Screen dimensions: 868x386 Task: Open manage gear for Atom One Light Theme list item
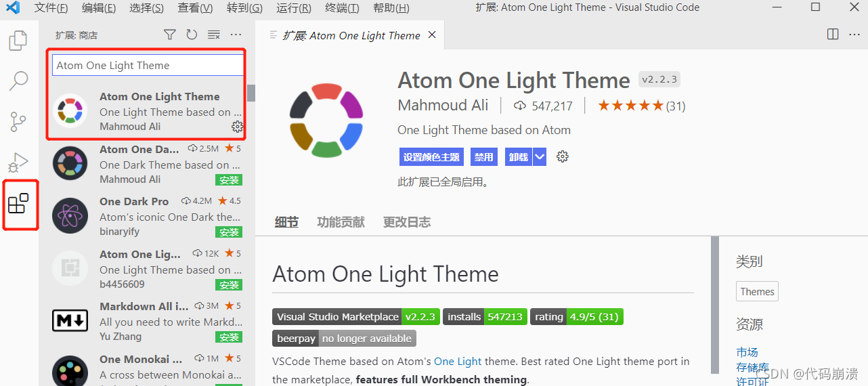[x=237, y=127]
